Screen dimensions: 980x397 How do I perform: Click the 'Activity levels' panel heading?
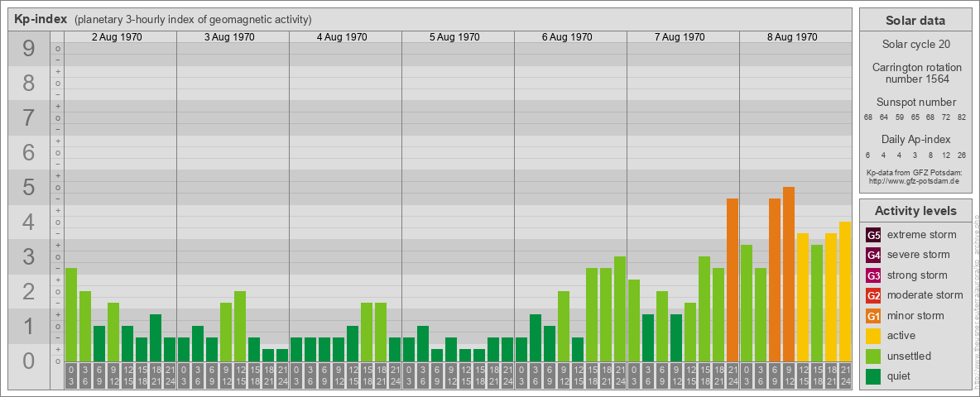(x=915, y=211)
